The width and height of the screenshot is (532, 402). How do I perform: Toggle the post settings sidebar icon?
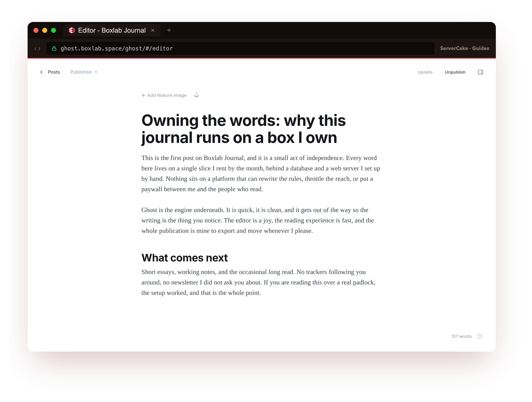pos(481,72)
